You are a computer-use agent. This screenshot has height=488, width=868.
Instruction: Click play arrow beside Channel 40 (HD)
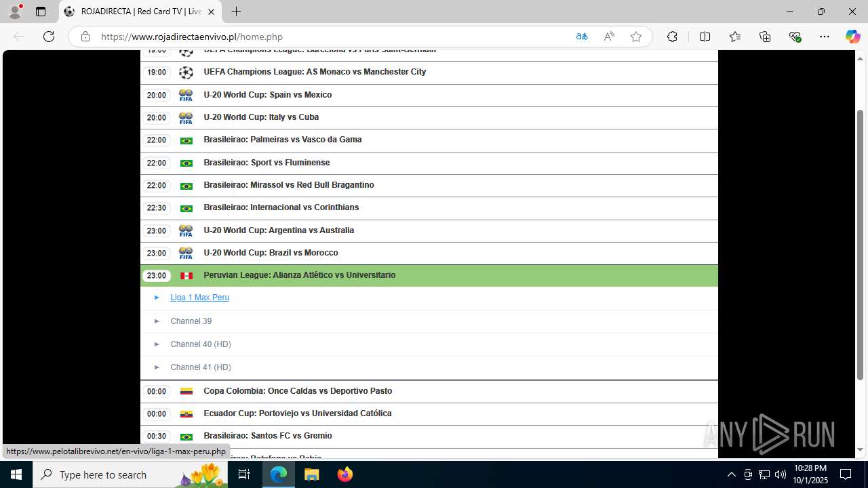click(x=157, y=344)
